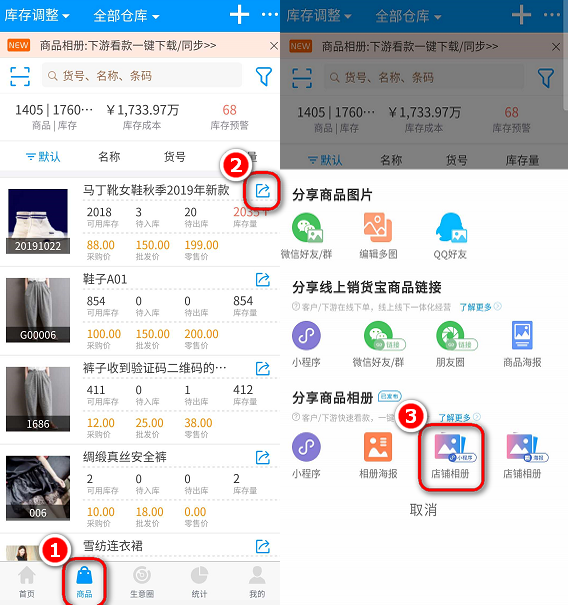The image size is (568, 605).
Task: Switch to the 统计 bottom tab
Action: 199,582
